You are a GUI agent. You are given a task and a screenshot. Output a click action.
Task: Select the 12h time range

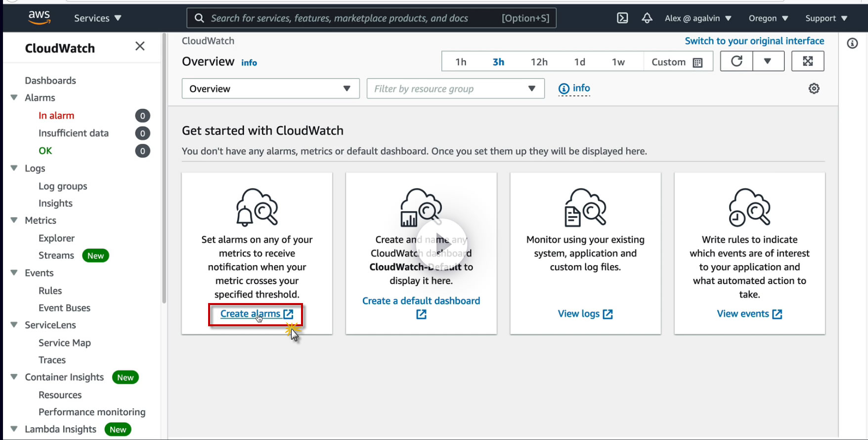[x=539, y=62]
